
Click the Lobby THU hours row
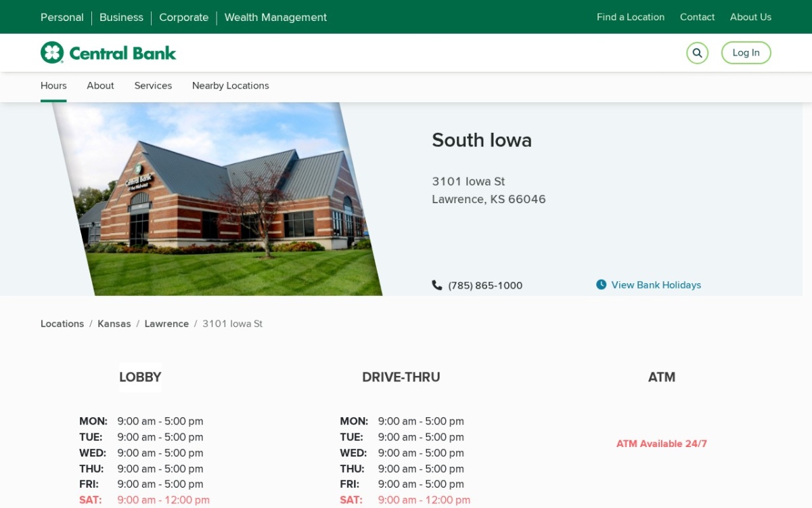click(x=141, y=469)
